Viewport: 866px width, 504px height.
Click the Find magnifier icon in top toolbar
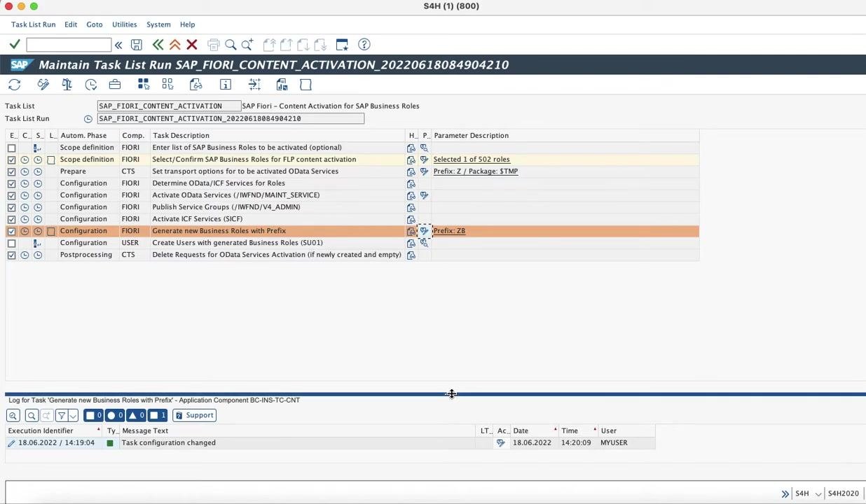[231, 45]
